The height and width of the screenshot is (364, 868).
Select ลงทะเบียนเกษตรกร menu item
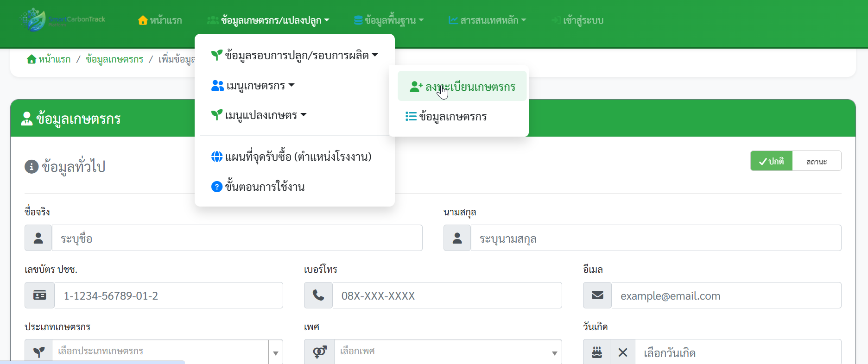click(462, 86)
